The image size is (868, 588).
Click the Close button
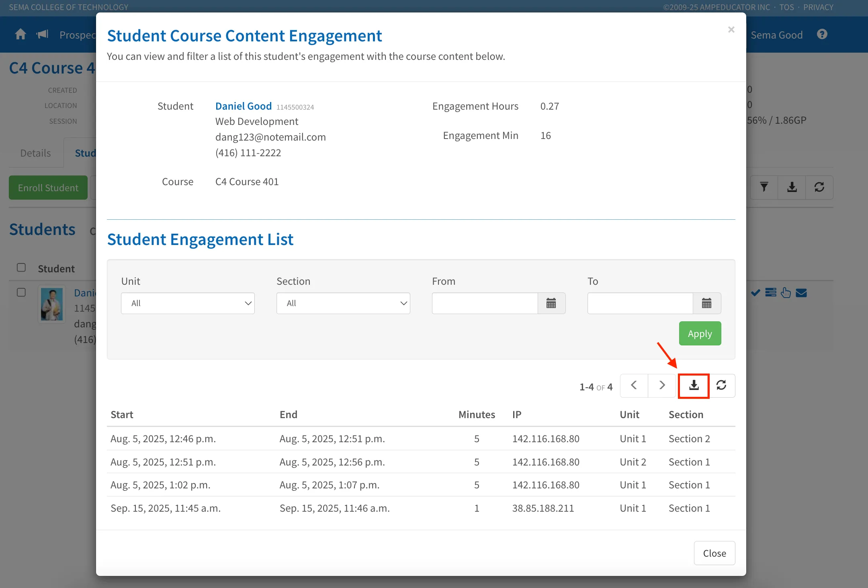(714, 553)
